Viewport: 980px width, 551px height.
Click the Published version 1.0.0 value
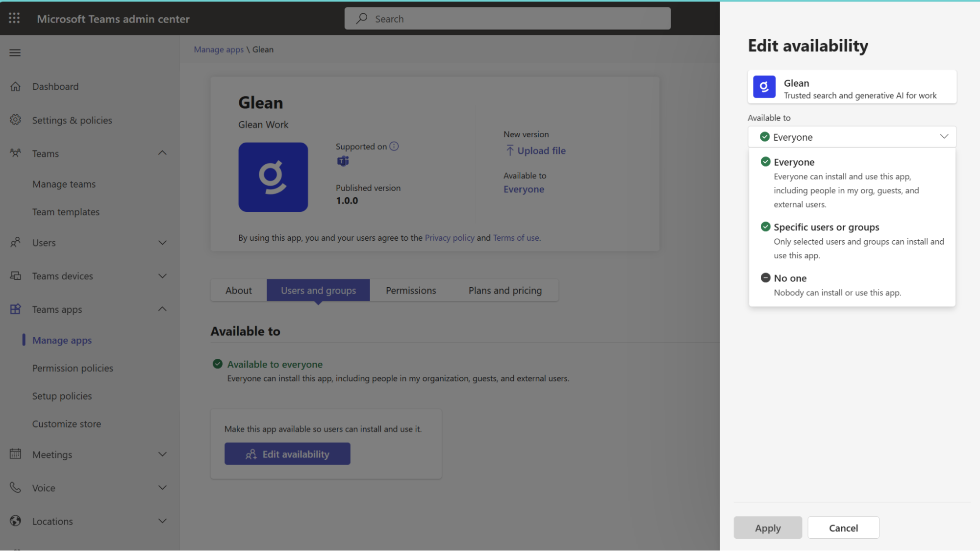[347, 200]
